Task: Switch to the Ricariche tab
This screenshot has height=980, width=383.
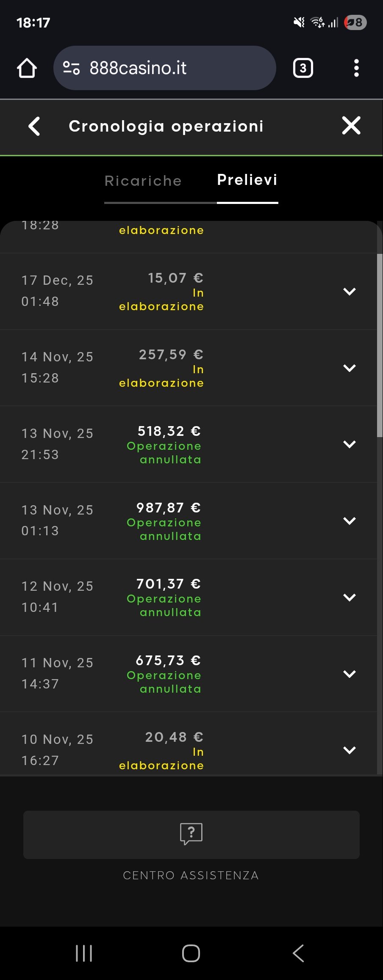Action: coord(143,181)
